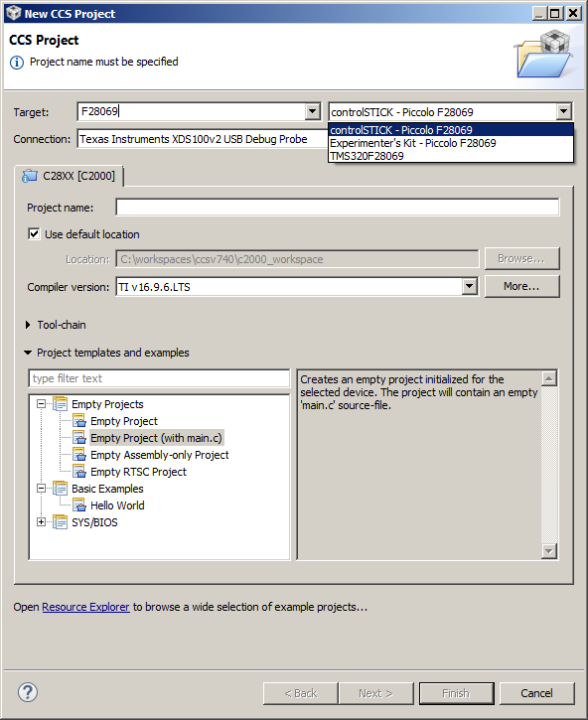Image resolution: width=588 pixels, height=720 pixels.
Task: Select the Empty Projects category label
Action: point(107,404)
